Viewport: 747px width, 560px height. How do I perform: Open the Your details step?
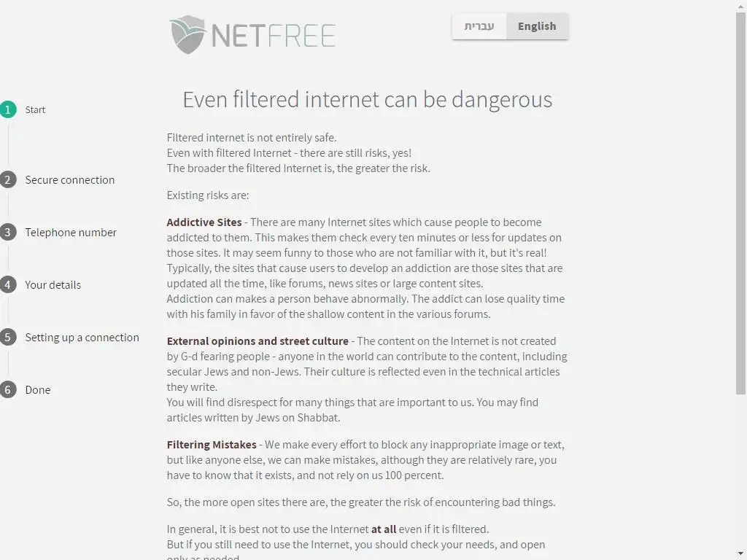click(53, 285)
